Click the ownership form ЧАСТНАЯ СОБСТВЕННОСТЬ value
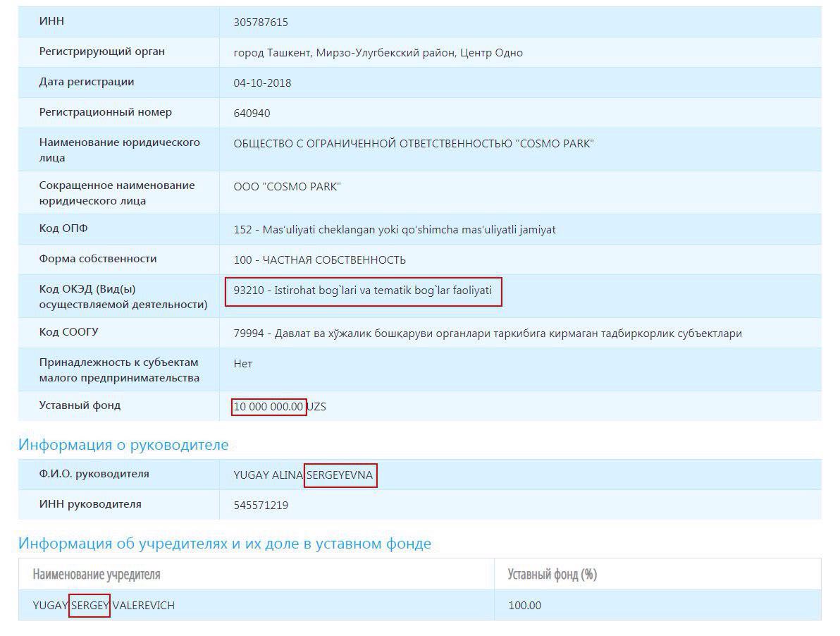Viewport: 840px width, 636px height. pyautogui.click(x=319, y=260)
